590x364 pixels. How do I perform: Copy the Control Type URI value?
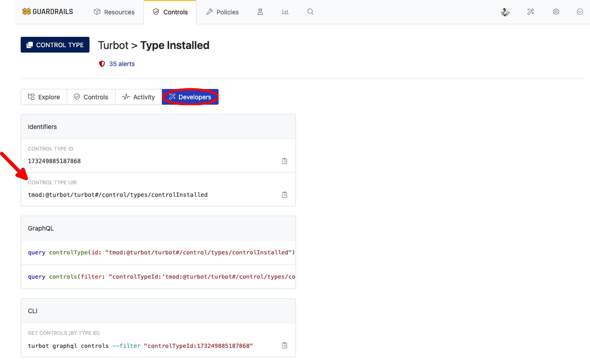point(284,195)
